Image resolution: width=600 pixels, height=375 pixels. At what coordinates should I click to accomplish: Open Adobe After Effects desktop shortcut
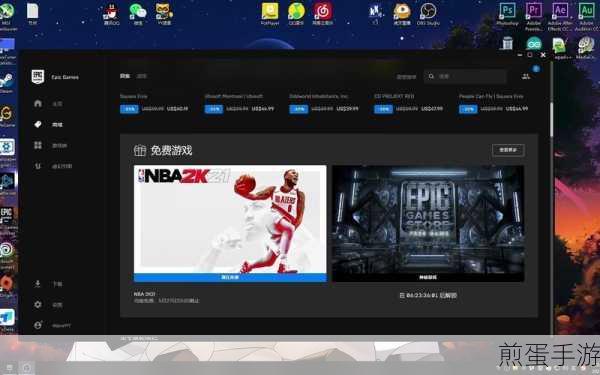click(560, 15)
